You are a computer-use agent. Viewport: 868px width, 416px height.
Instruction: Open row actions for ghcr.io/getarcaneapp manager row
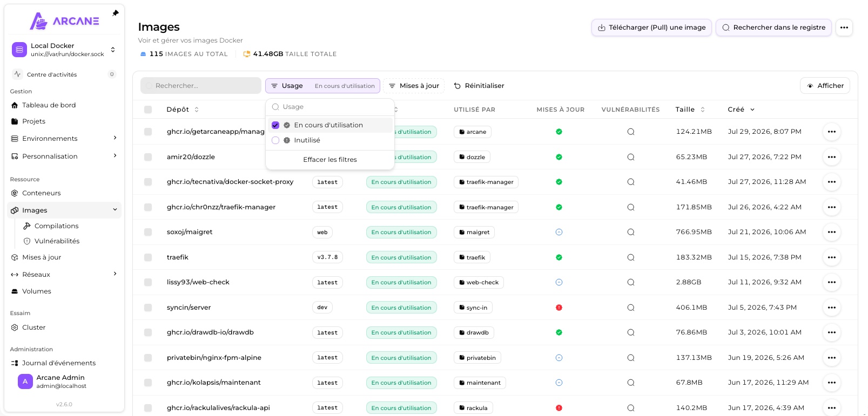831,132
